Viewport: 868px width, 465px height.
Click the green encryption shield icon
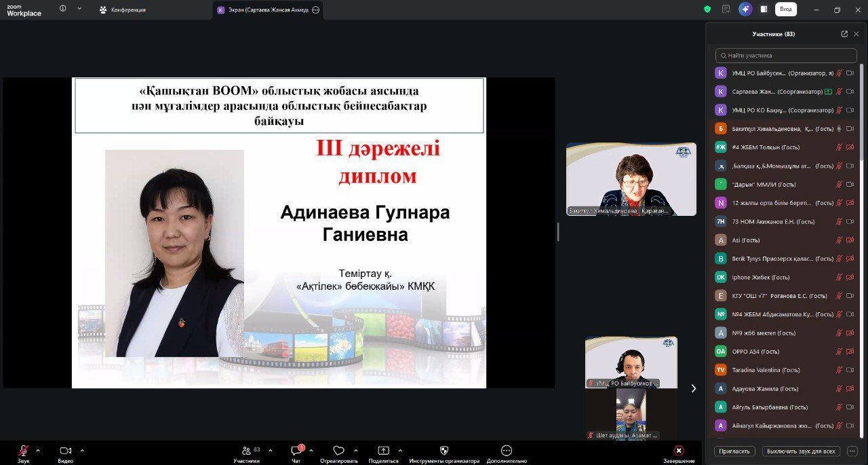coord(707,10)
